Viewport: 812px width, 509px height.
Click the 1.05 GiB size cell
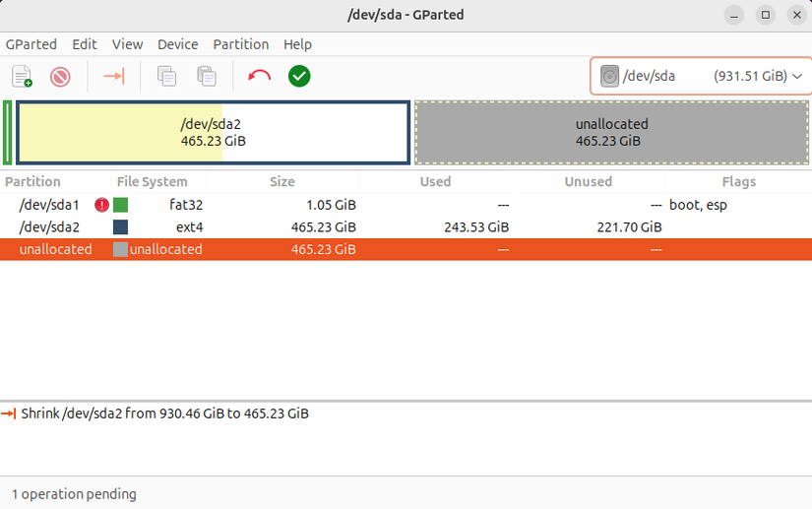(331, 205)
